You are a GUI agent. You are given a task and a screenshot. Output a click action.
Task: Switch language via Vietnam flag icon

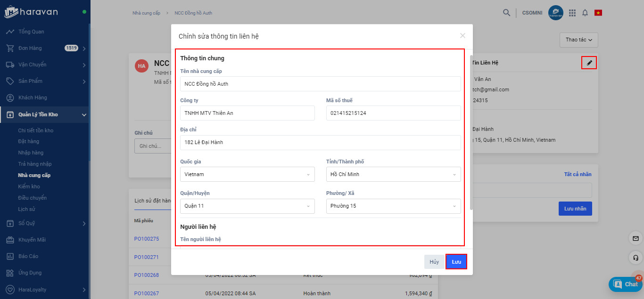coord(598,13)
